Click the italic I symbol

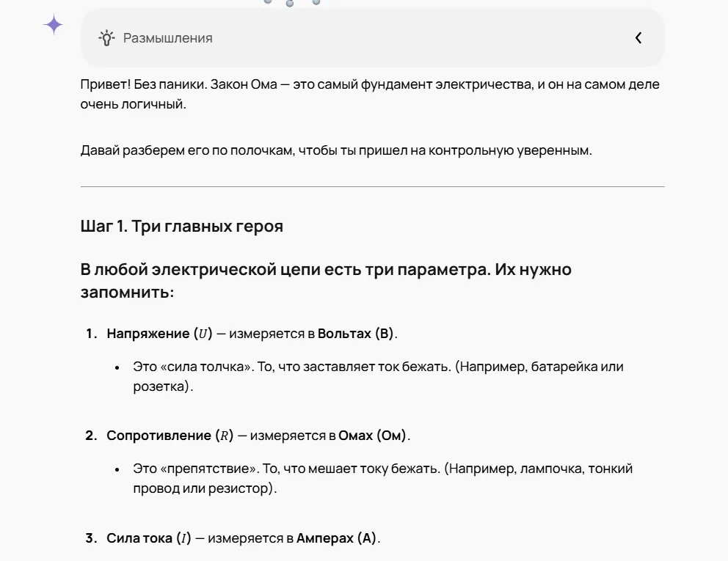[x=184, y=539]
